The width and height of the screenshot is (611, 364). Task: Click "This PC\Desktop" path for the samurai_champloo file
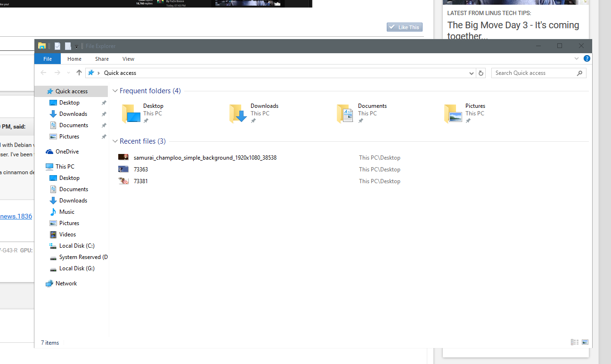380,158
